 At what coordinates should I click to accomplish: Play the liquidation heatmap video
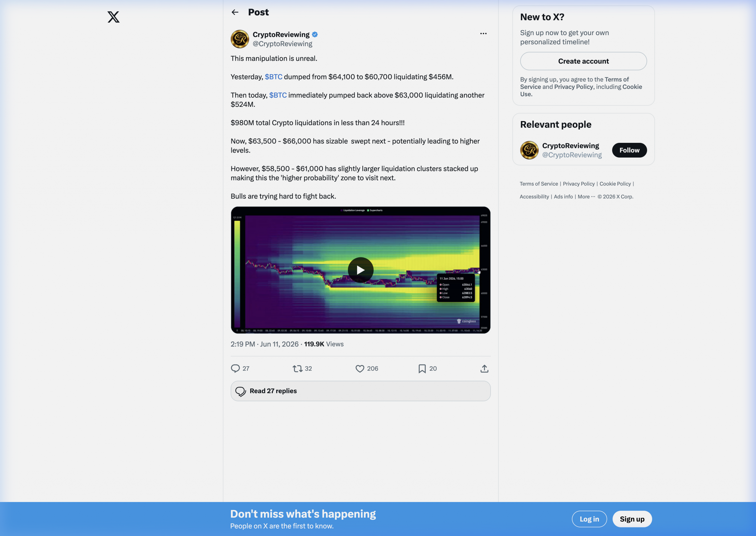click(x=361, y=270)
